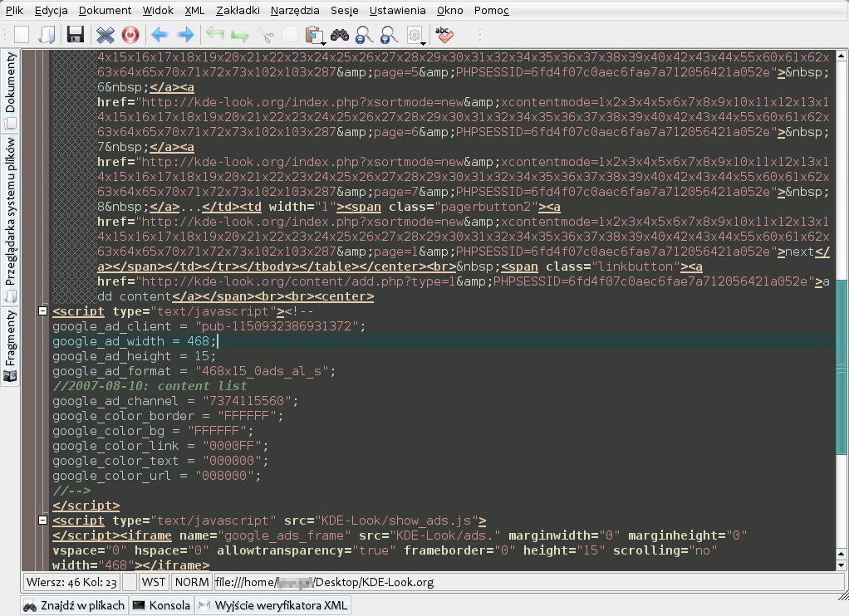Click the vertical scrollbar thumb

coord(841,368)
